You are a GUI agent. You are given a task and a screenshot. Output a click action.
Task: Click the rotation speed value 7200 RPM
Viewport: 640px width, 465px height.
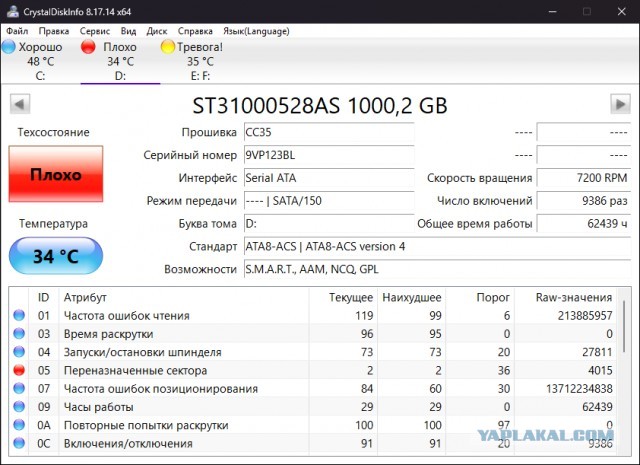point(584,178)
